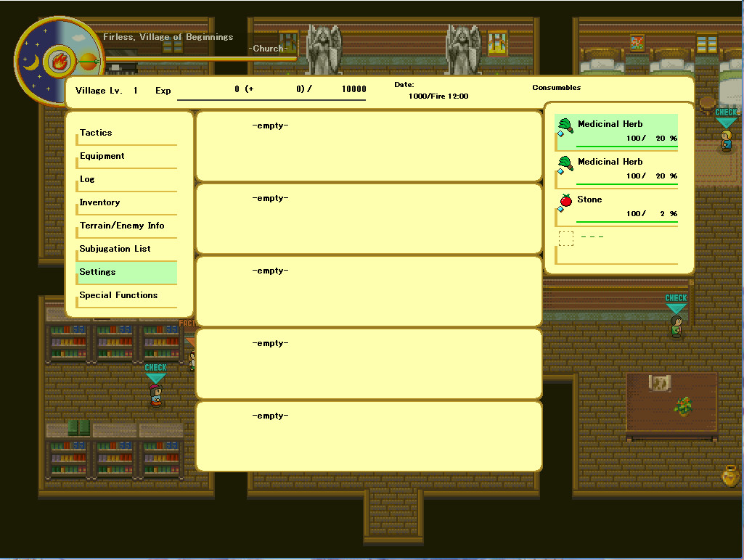The image size is (744, 560).
Task: Open the Terrain/Enemy Info section
Action: (x=121, y=226)
